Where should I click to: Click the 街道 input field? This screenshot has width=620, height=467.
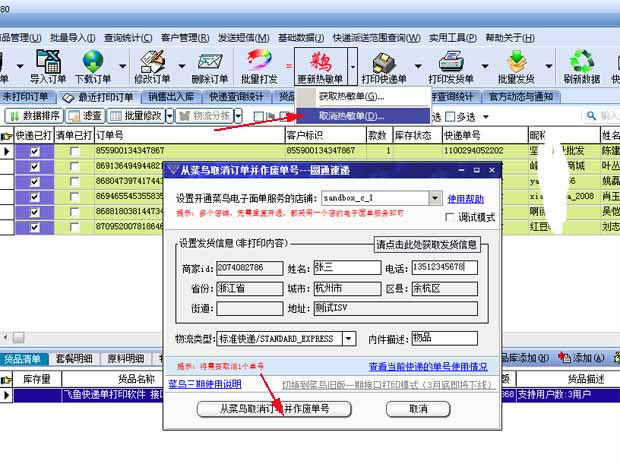pos(250,308)
